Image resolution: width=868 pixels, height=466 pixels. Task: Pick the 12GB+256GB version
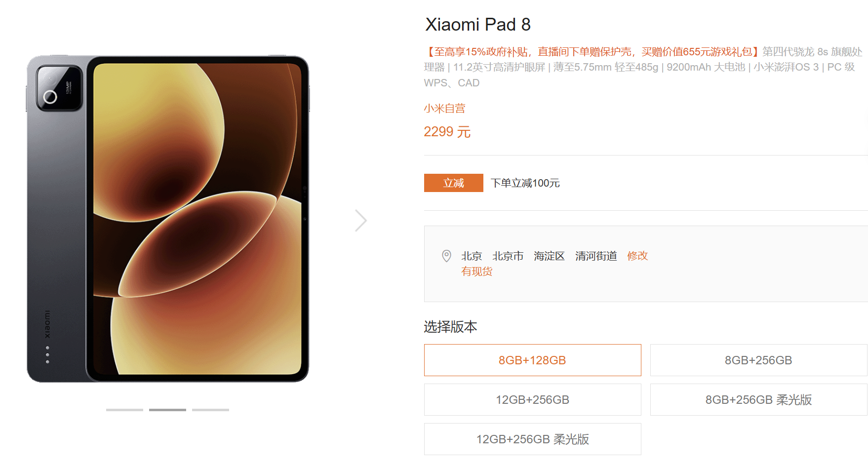(532, 400)
